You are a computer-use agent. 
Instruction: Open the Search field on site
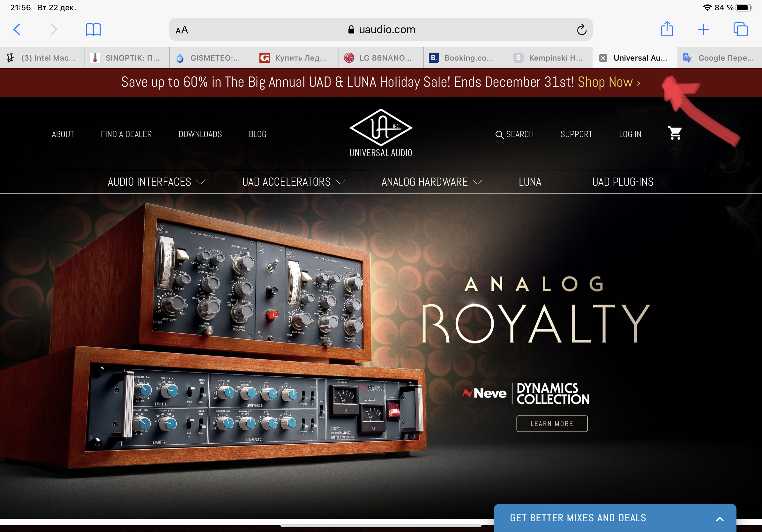pyautogui.click(x=514, y=134)
